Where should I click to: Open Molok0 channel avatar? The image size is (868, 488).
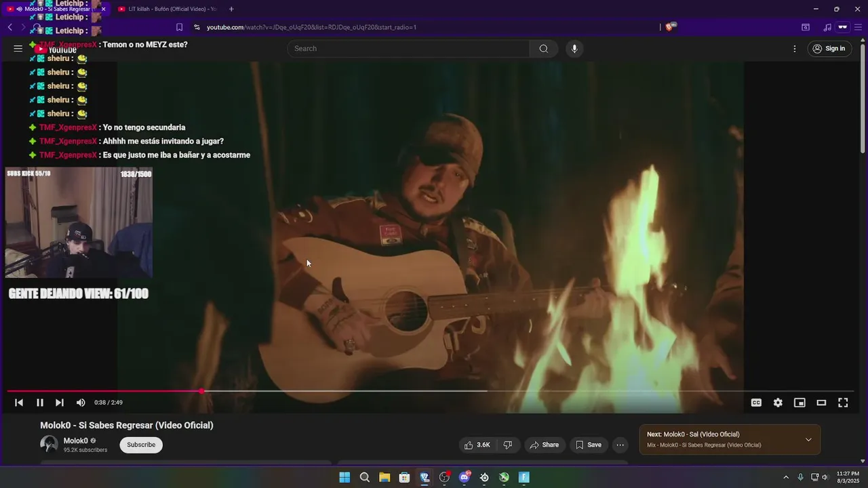[x=49, y=445]
